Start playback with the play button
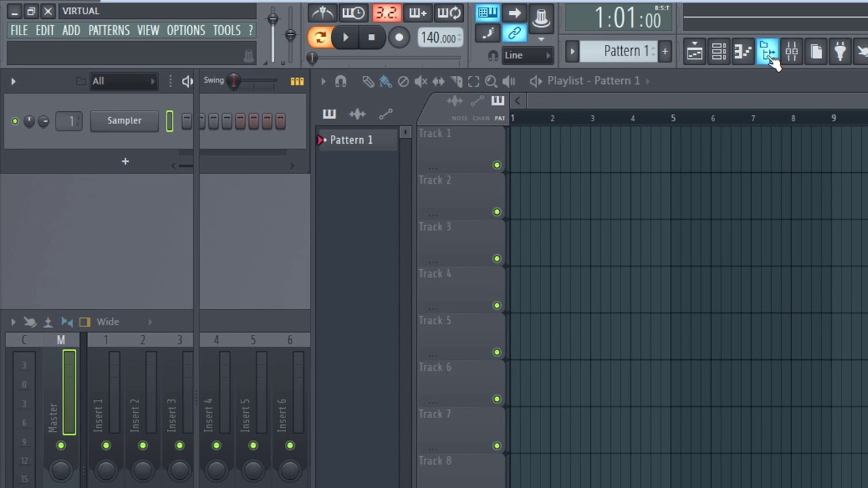The width and height of the screenshot is (868, 488). (x=345, y=37)
